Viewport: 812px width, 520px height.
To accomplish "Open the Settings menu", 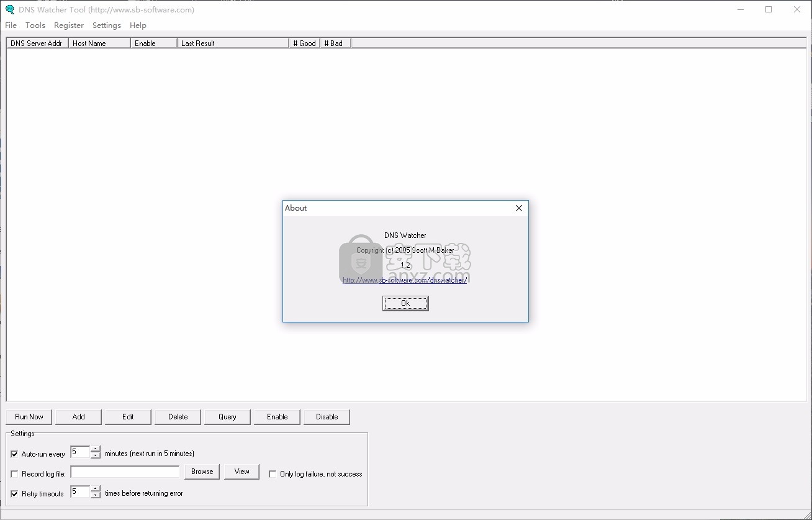I will pos(107,25).
